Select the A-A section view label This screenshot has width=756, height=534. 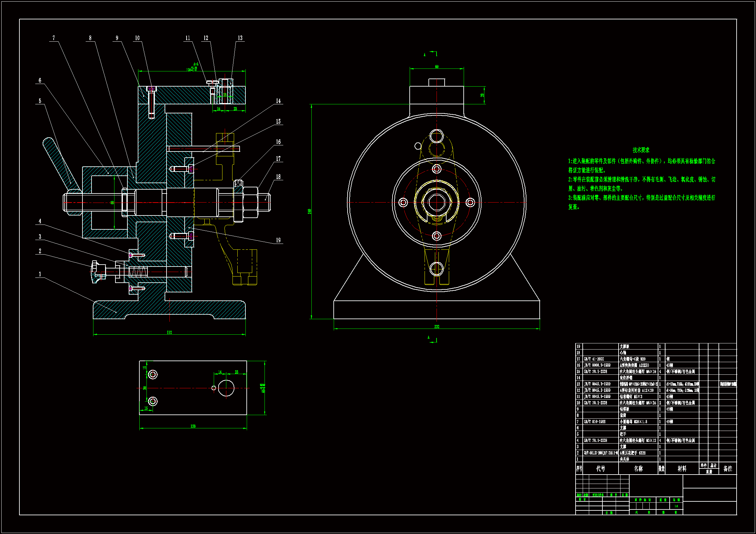pos(196,65)
